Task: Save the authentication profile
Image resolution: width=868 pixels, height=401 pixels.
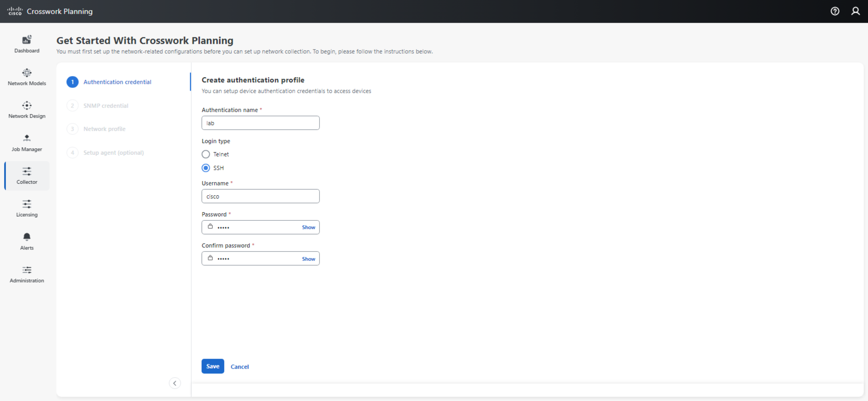Action: (x=213, y=366)
